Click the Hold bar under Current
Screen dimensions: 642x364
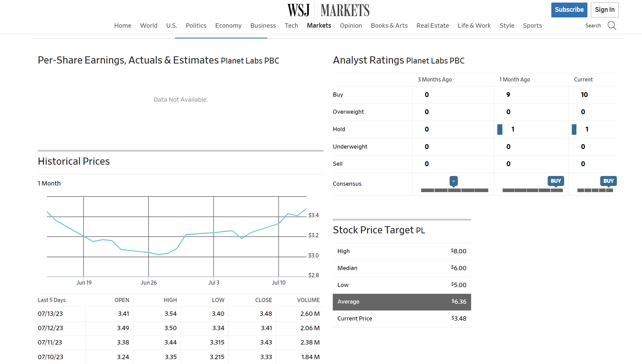(574, 129)
